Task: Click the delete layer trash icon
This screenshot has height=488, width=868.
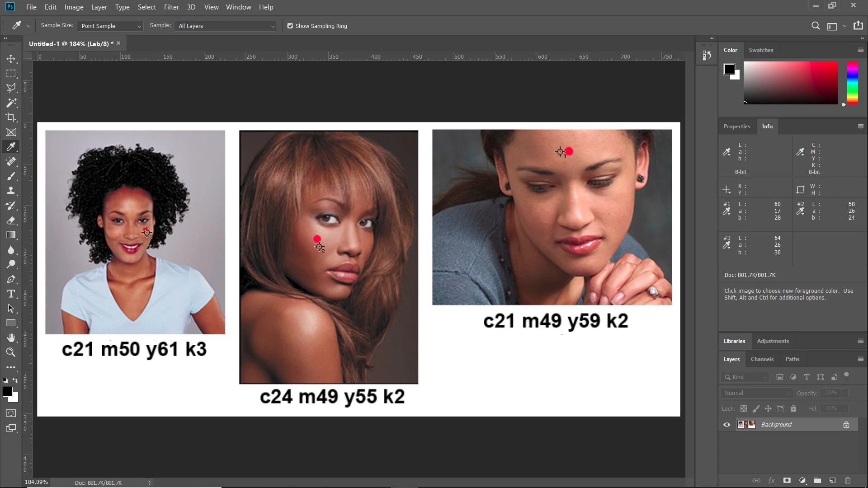Action: click(848, 480)
